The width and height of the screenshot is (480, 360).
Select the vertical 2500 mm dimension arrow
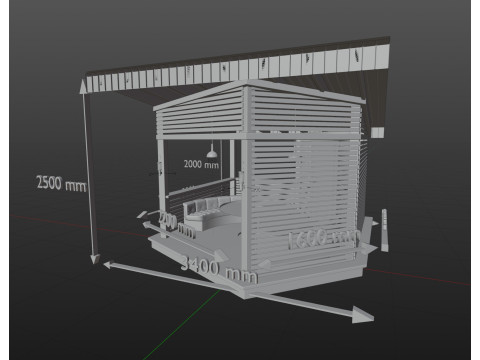coord(89,172)
